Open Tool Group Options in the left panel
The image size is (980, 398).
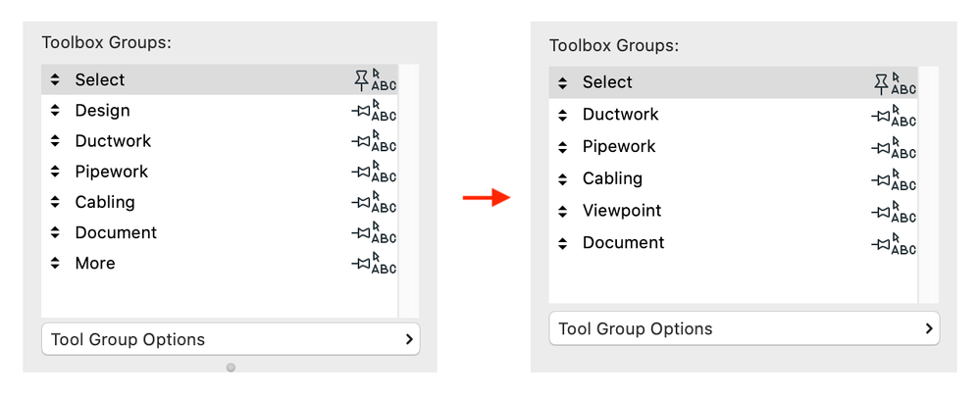point(231,339)
